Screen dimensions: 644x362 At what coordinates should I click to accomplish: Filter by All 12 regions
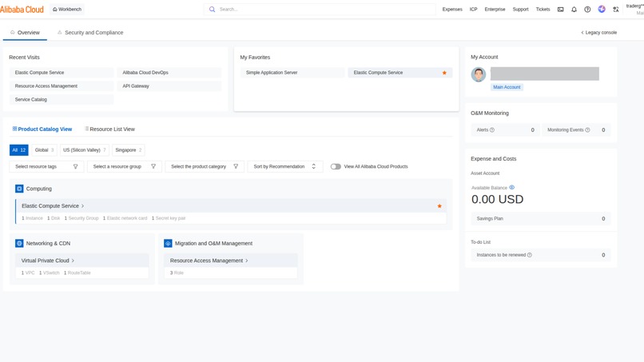coord(19,150)
